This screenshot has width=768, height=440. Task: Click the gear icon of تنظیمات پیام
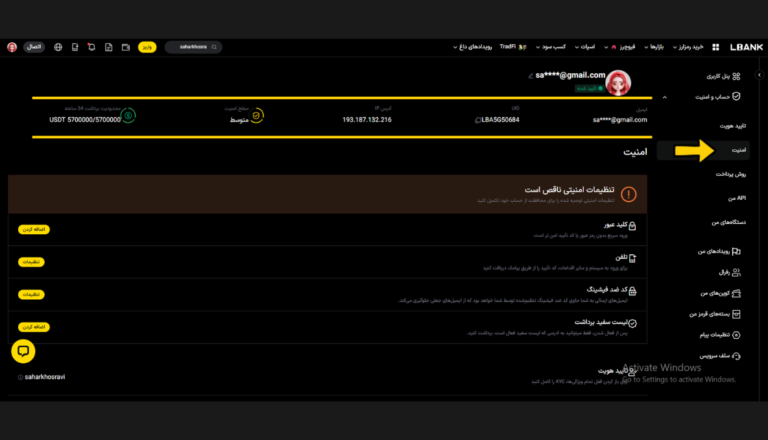(736, 335)
